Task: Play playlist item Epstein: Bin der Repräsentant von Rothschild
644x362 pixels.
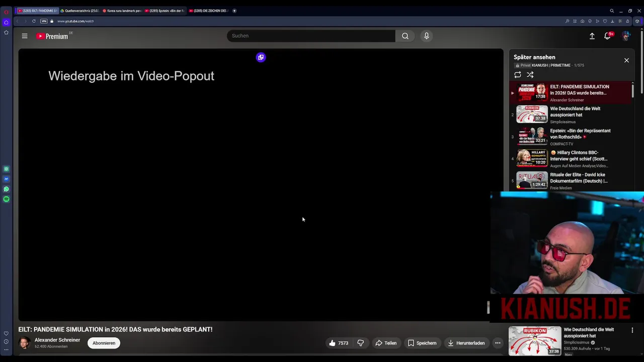Action: (571, 137)
